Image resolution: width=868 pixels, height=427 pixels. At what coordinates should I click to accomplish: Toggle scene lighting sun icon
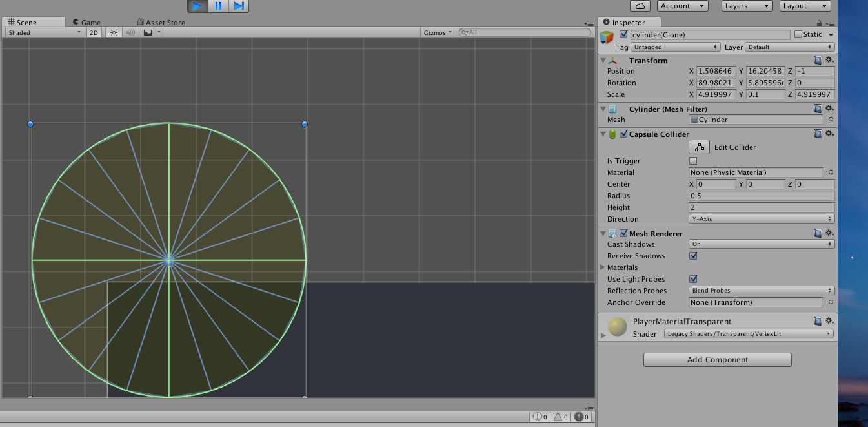(x=114, y=32)
